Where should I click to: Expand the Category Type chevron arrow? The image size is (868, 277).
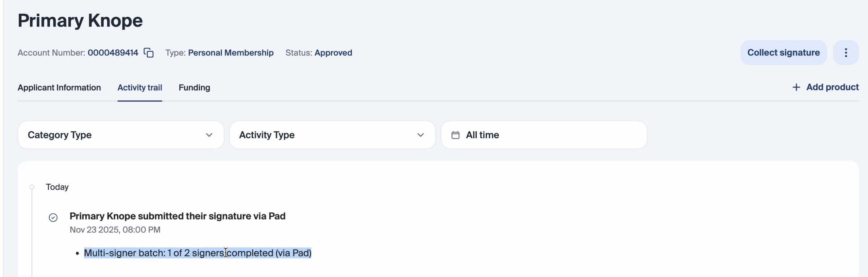pos(209,135)
